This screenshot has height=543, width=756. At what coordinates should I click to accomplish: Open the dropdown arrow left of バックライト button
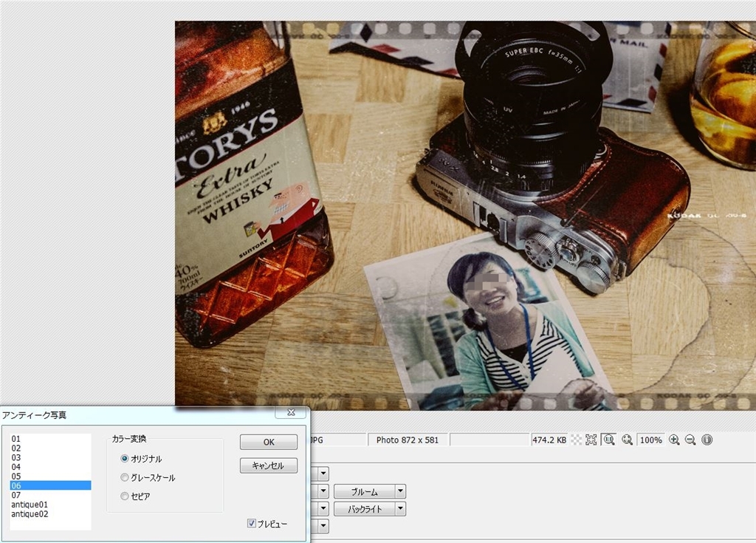(x=323, y=509)
